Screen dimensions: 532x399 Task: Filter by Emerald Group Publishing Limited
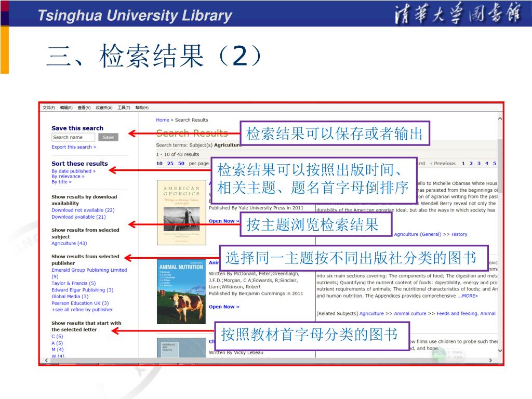coord(89,273)
